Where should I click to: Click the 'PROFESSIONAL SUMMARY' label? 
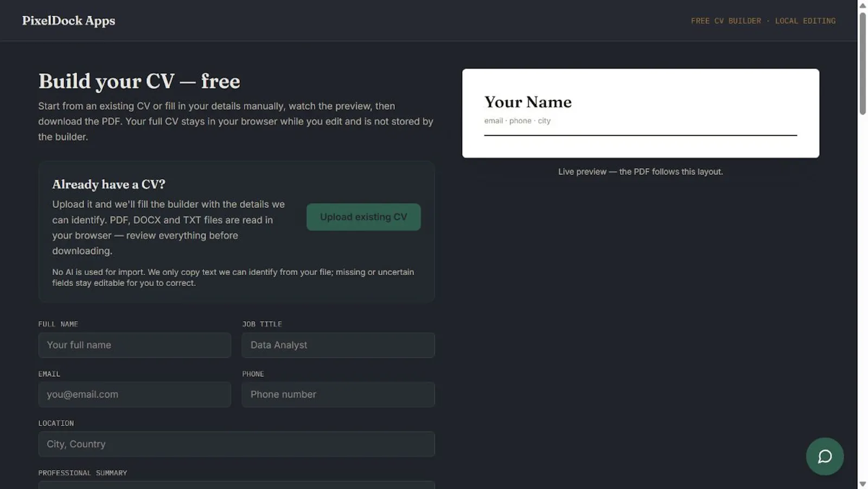tap(82, 473)
